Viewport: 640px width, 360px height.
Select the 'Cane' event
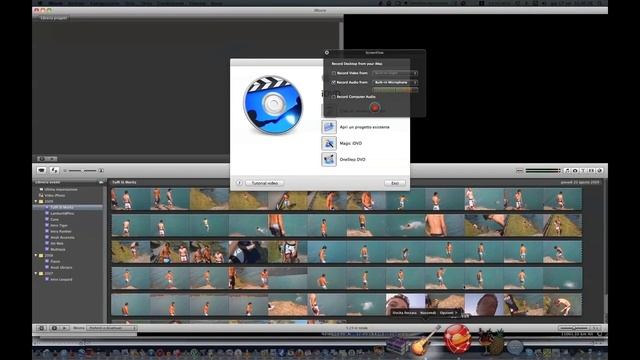[x=55, y=219]
